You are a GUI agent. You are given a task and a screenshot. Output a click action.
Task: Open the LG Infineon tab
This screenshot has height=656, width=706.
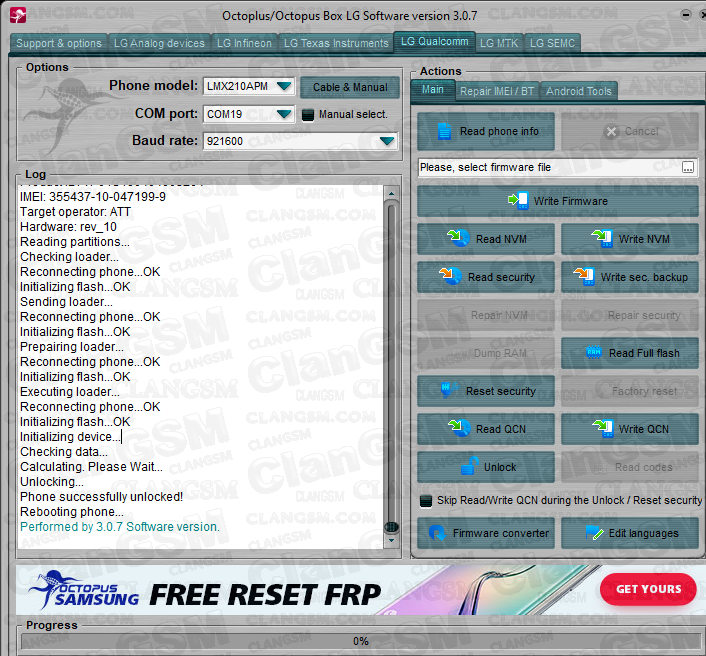[244, 43]
